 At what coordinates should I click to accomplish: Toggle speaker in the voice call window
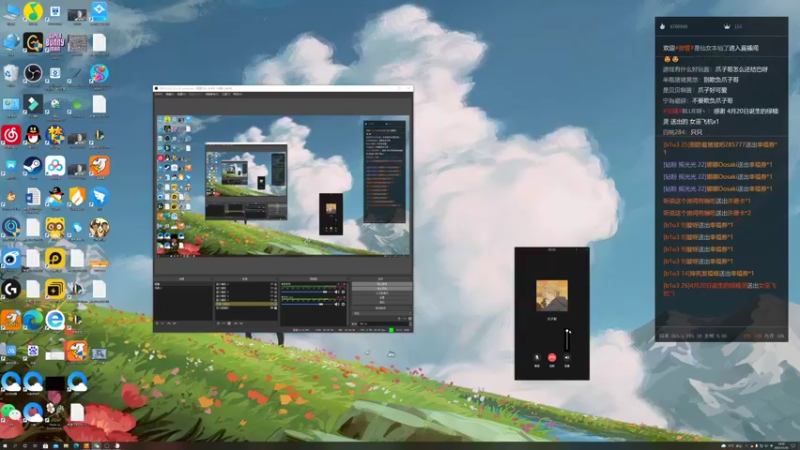[x=567, y=358]
